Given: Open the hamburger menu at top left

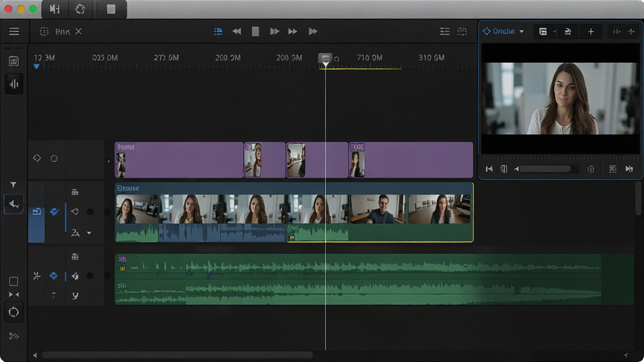Looking at the screenshot, I should [14, 31].
